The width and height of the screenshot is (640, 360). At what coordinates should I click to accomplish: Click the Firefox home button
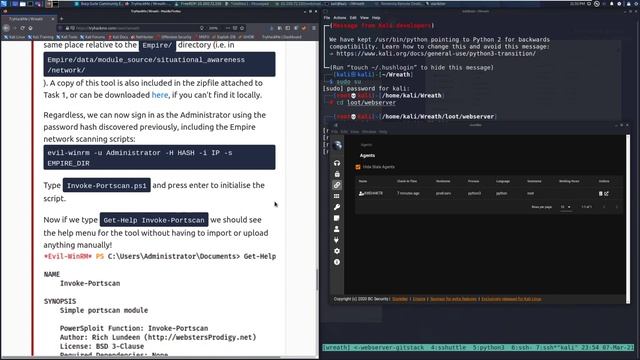[x=30, y=28]
